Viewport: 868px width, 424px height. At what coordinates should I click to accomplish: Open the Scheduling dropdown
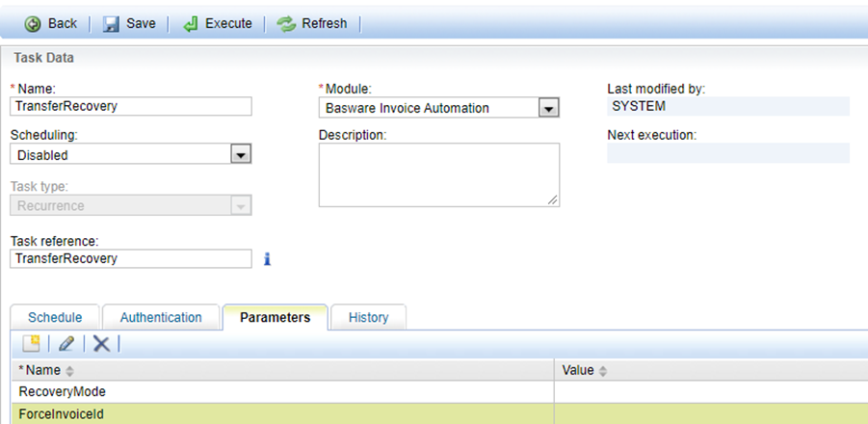pos(241,154)
